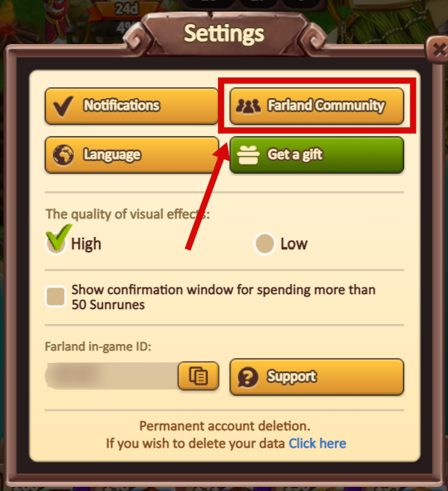Click the Show confirmation window text label
448x491 pixels.
click(224, 297)
